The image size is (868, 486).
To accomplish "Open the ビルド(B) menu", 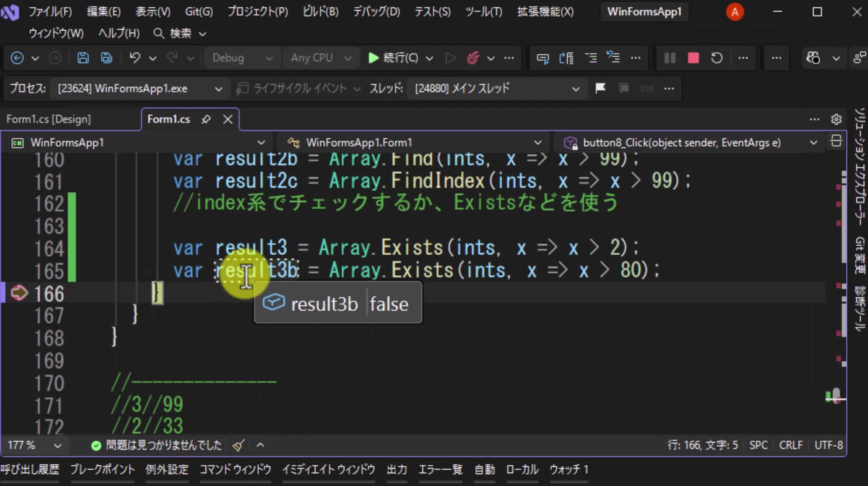I will 321,12.
